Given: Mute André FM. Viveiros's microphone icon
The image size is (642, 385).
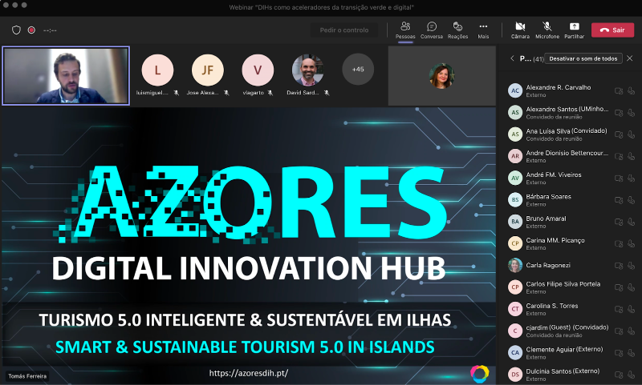Looking at the screenshot, I should pyautogui.click(x=631, y=178).
